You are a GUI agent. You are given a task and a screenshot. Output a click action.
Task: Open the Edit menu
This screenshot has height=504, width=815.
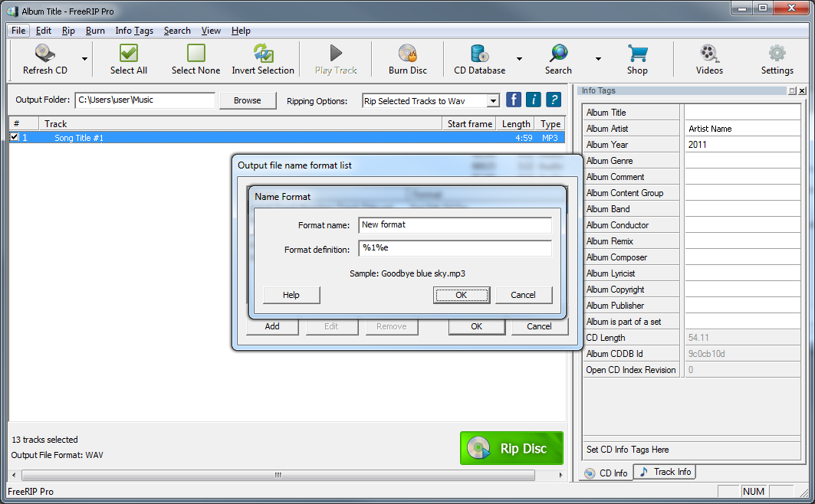[44, 31]
